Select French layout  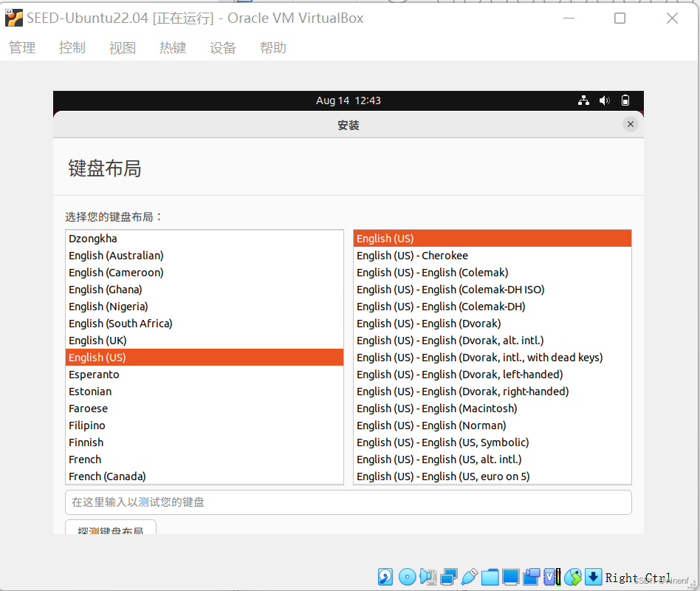point(205,460)
